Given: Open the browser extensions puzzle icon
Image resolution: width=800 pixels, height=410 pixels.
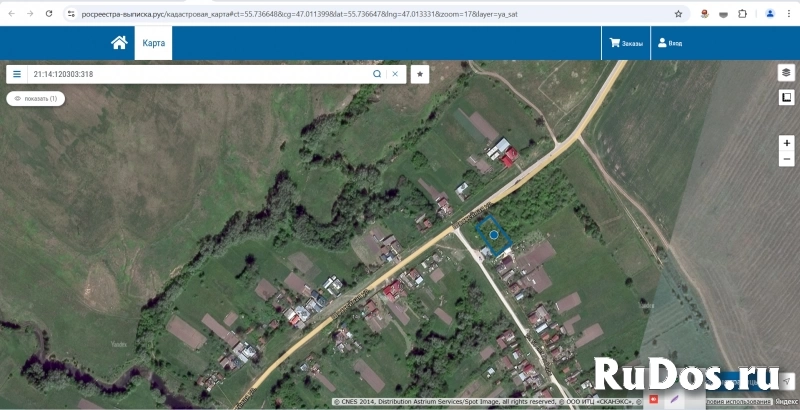Looking at the screenshot, I should [742, 14].
